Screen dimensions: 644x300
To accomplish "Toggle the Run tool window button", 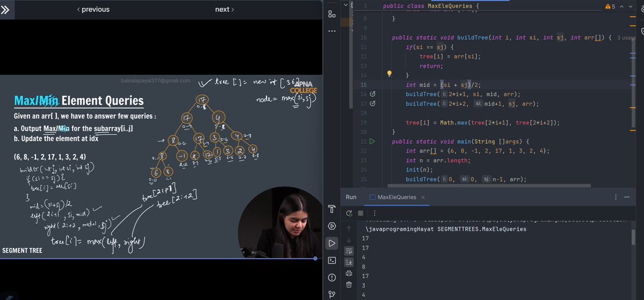I will [x=332, y=243].
